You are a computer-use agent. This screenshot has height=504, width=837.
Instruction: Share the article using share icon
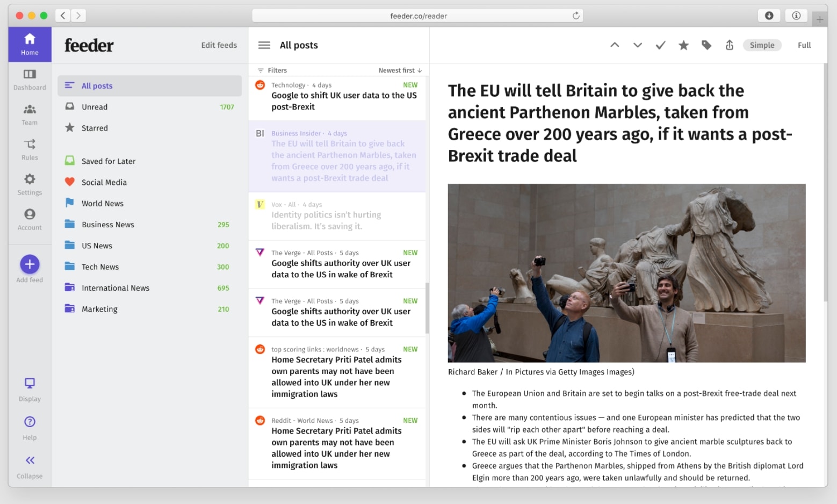click(729, 45)
